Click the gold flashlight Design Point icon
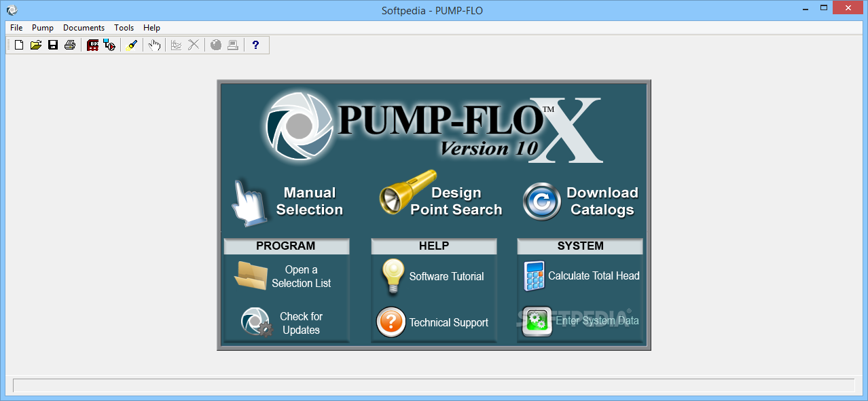This screenshot has height=401, width=868. coord(408,191)
